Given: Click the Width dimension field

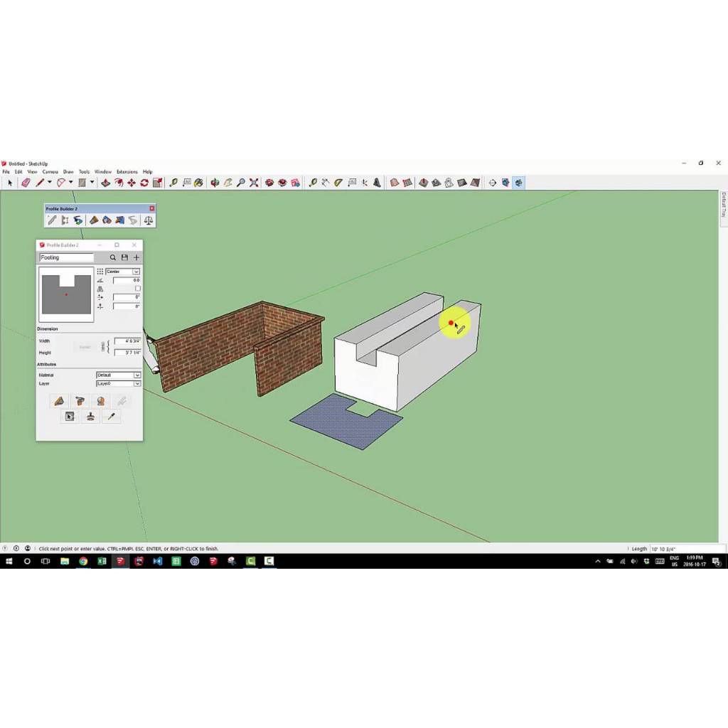Looking at the screenshot, I should tap(128, 341).
